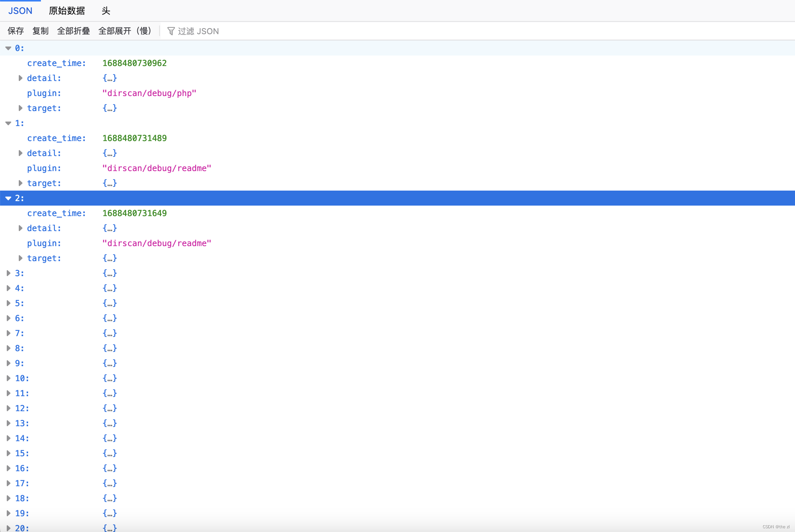795x532 pixels.
Task: Expand array item 10
Action: click(8, 378)
